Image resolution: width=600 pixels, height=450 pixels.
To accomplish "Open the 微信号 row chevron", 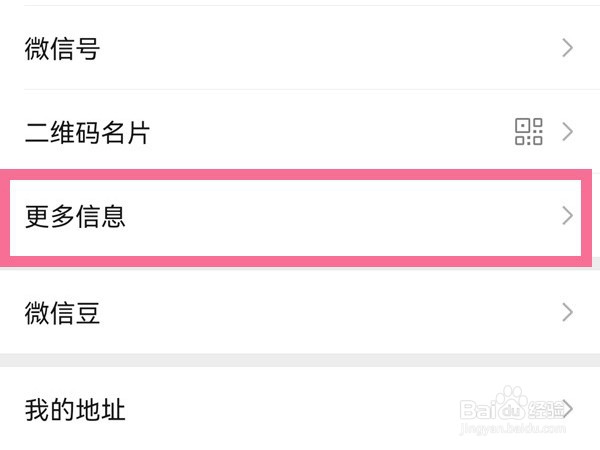I will click(568, 47).
